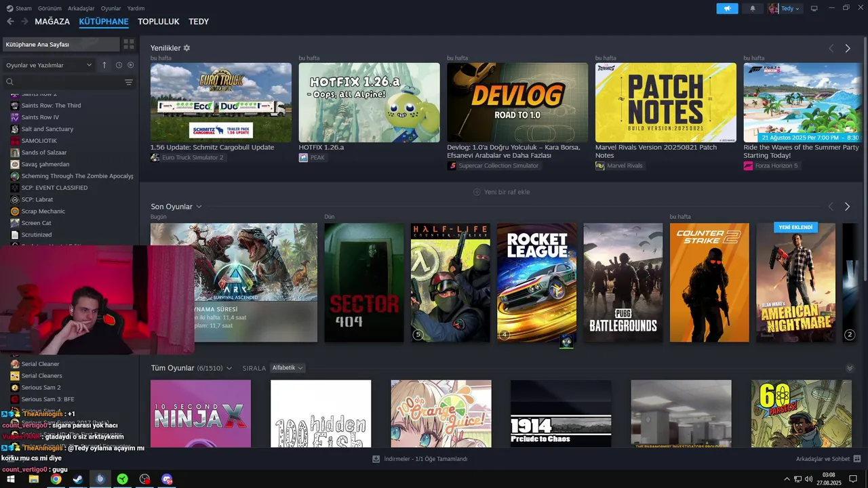Switch to the MAĞAZA tab
This screenshot has width=868, height=488.
[x=52, y=22]
